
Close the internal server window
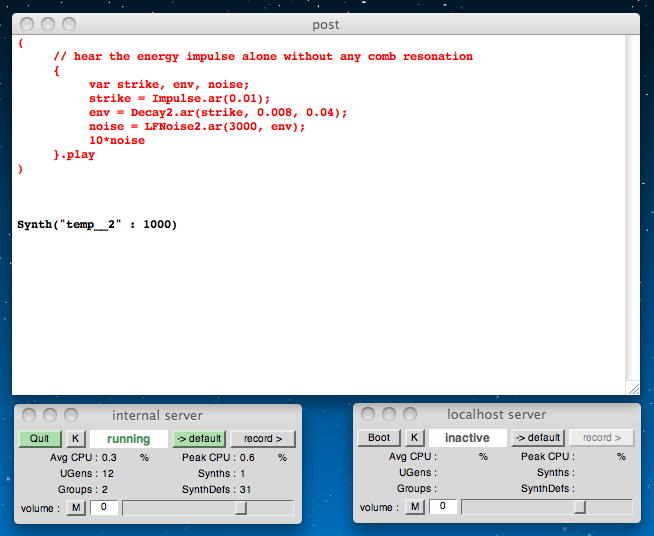pos(29,415)
